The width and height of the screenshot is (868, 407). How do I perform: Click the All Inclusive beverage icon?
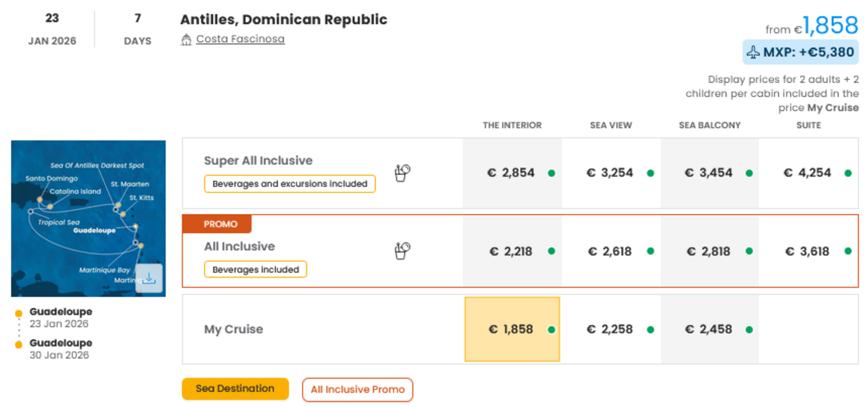[x=402, y=251]
